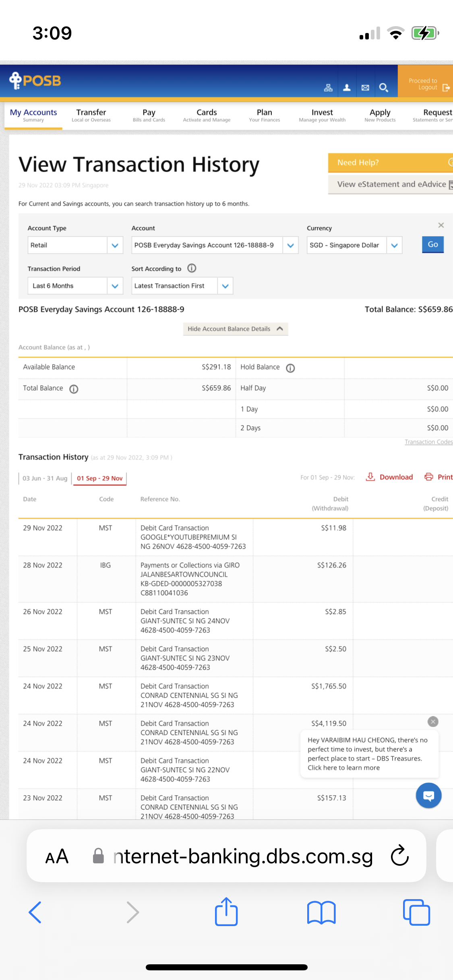Collapse Hide Account Balance Details
The image size is (453, 980).
pyautogui.click(x=235, y=329)
